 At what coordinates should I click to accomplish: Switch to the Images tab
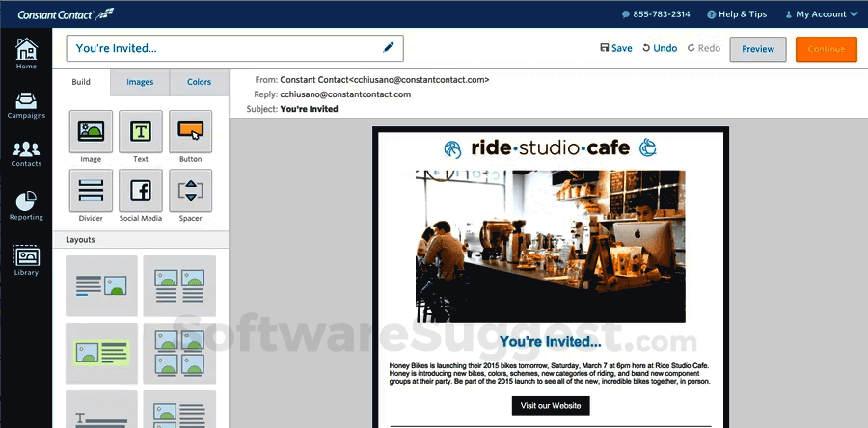tap(140, 82)
